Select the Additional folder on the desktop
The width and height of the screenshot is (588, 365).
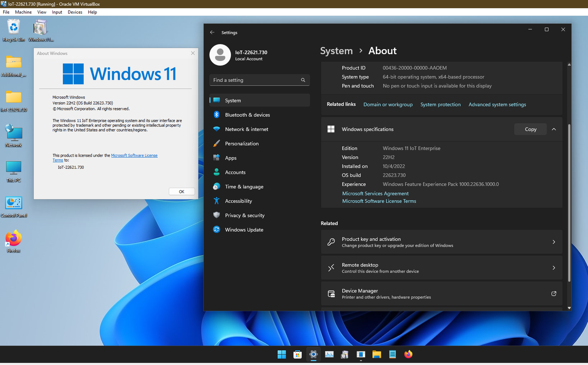14,66
